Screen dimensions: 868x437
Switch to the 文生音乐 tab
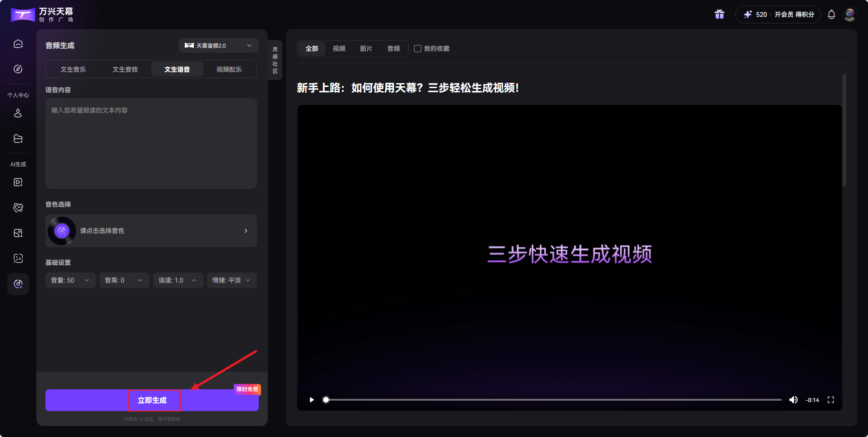pos(73,69)
